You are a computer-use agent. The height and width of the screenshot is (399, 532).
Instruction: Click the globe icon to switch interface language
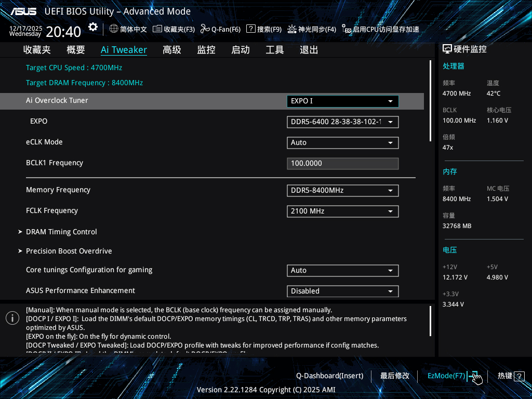click(113, 29)
